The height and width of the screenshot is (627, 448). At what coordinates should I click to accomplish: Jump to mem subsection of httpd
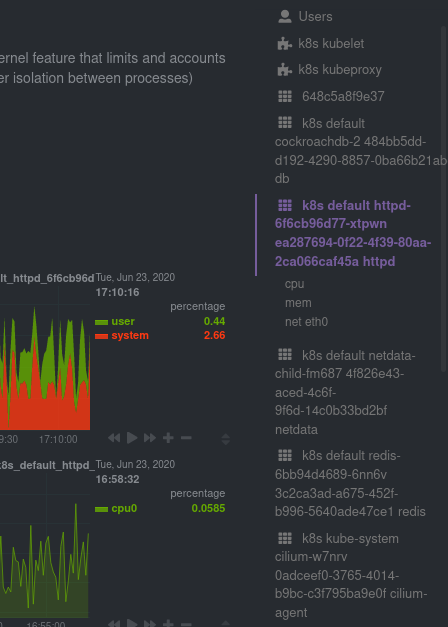[298, 303]
